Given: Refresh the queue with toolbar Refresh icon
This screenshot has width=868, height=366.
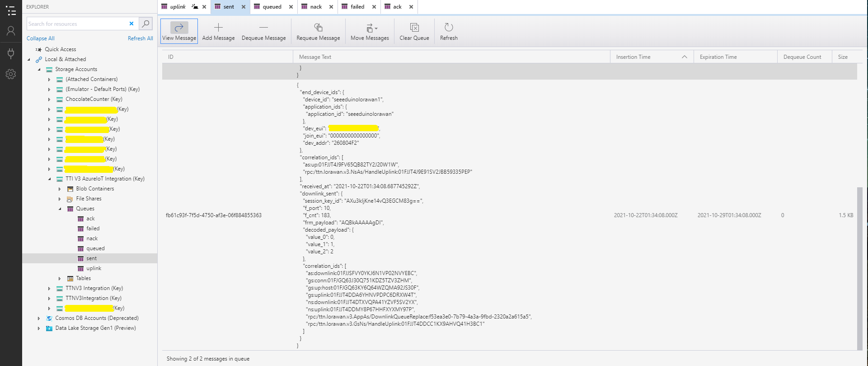Looking at the screenshot, I should tap(449, 28).
